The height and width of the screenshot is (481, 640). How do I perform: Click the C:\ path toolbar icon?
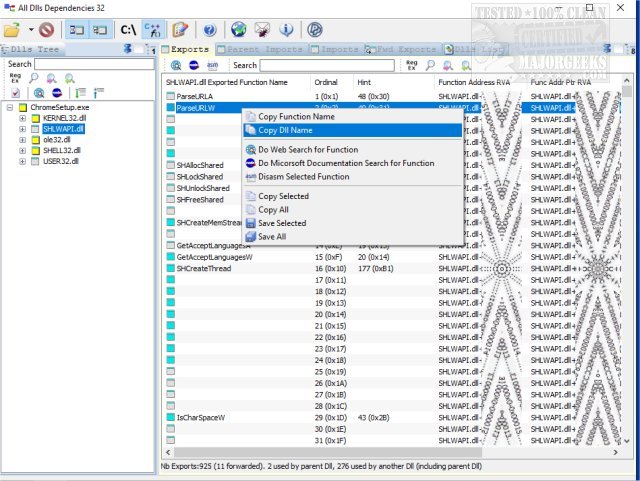coord(128,30)
